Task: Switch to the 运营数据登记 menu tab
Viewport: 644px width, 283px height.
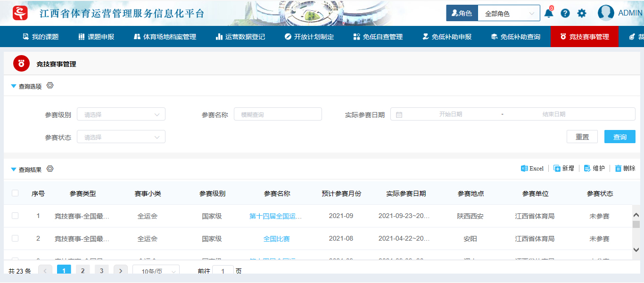Action: pos(240,37)
